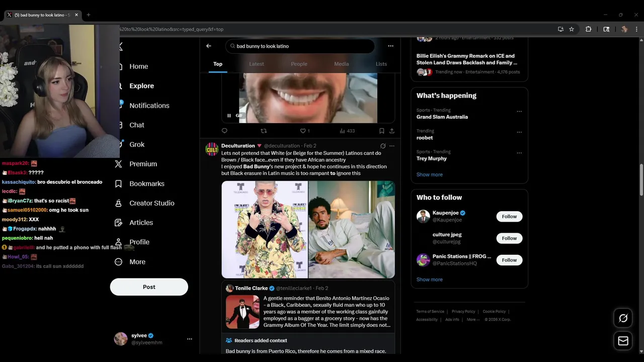Go to Explore in sidebar
The height and width of the screenshot is (362, 644).
tap(136, 86)
